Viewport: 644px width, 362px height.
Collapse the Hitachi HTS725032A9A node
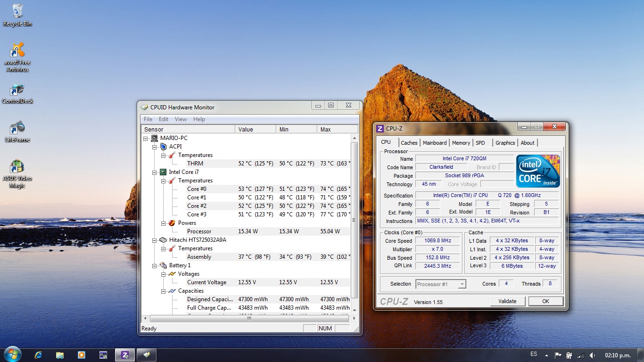155,240
